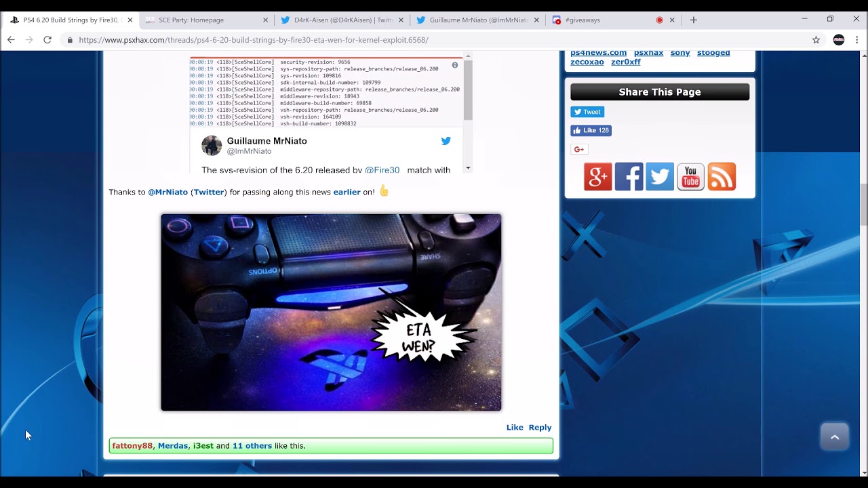Open Merdas user profile
The image size is (868, 488).
pyautogui.click(x=173, y=446)
